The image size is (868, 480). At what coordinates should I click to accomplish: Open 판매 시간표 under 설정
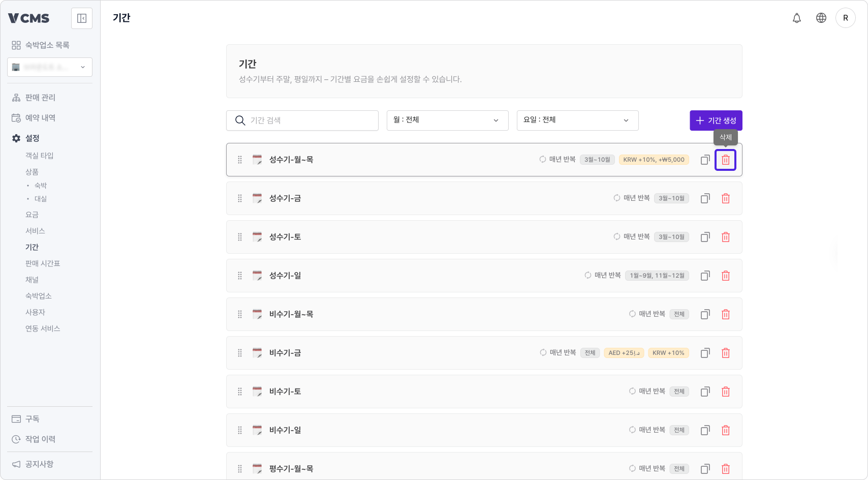click(x=42, y=263)
